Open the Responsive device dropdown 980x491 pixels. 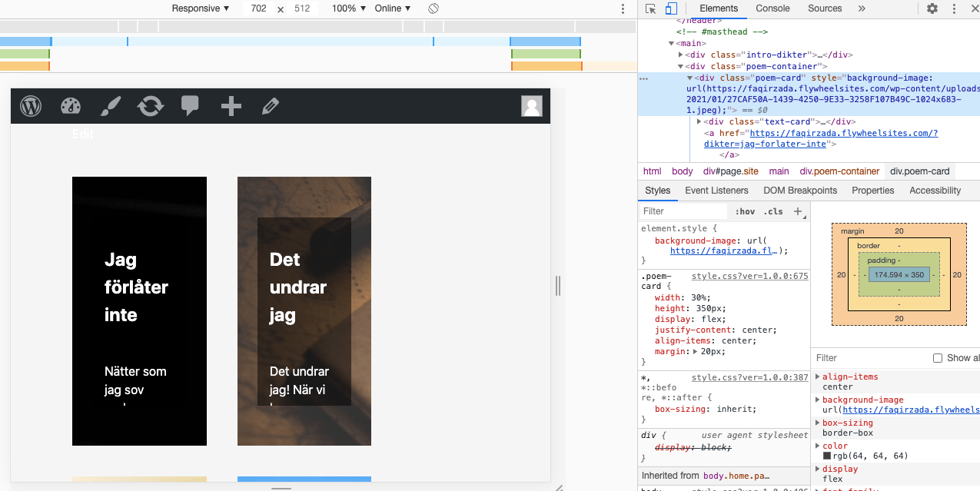pos(201,8)
